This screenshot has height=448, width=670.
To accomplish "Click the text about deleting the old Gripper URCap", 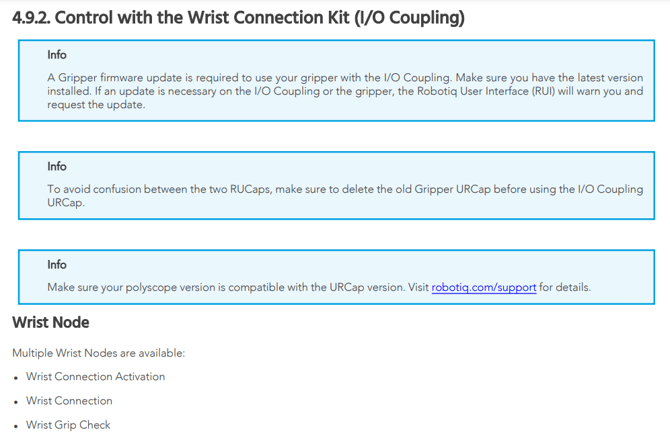I will (345, 196).
